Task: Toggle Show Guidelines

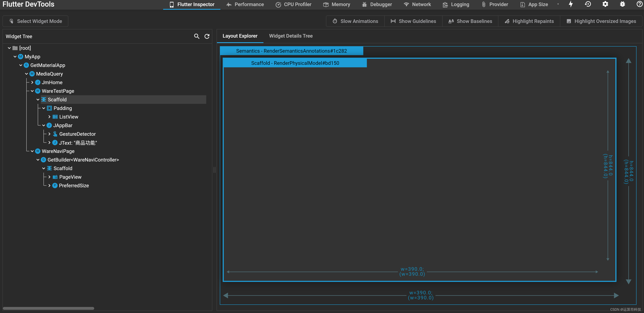Action: point(413,21)
